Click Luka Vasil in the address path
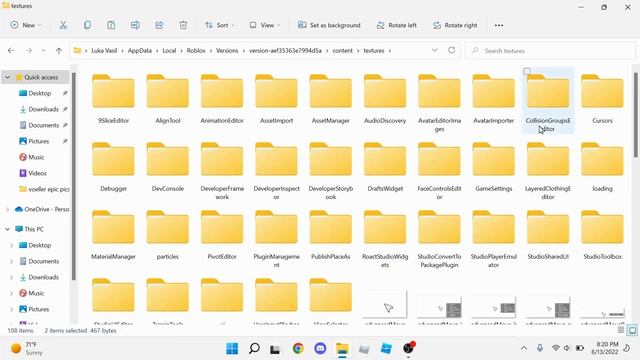This screenshot has width=640, height=360. pyautogui.click(x=104, y=51)
